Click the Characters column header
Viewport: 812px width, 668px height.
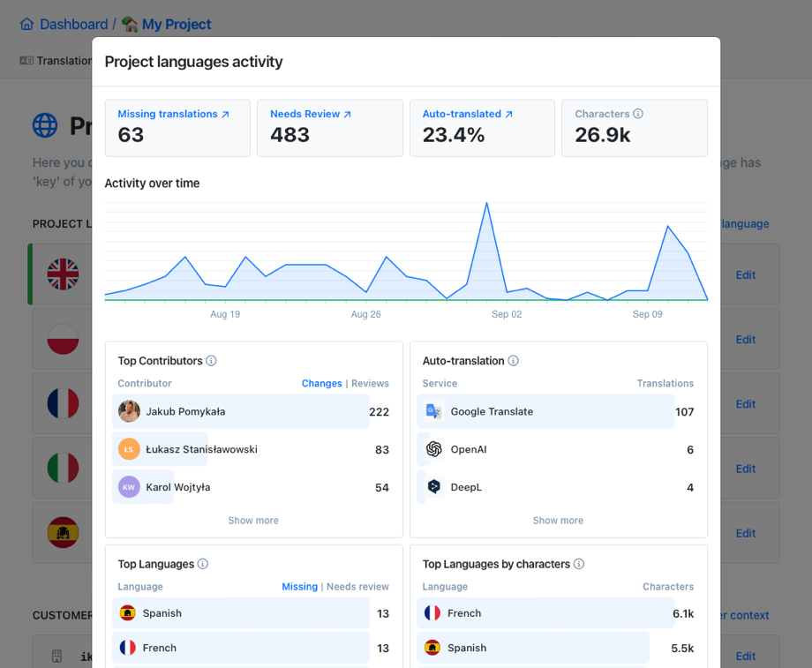(x=668, y=586)
